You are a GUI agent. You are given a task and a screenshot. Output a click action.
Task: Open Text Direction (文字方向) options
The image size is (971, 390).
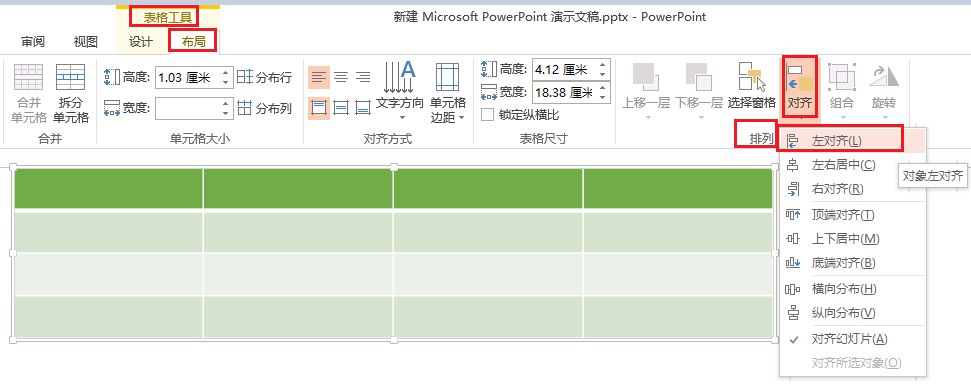point(400,91)
